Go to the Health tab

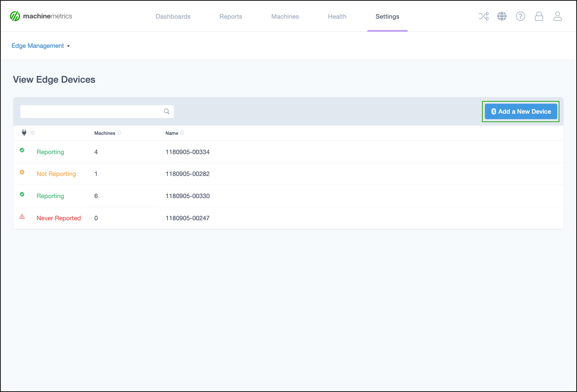click(337, 17)
